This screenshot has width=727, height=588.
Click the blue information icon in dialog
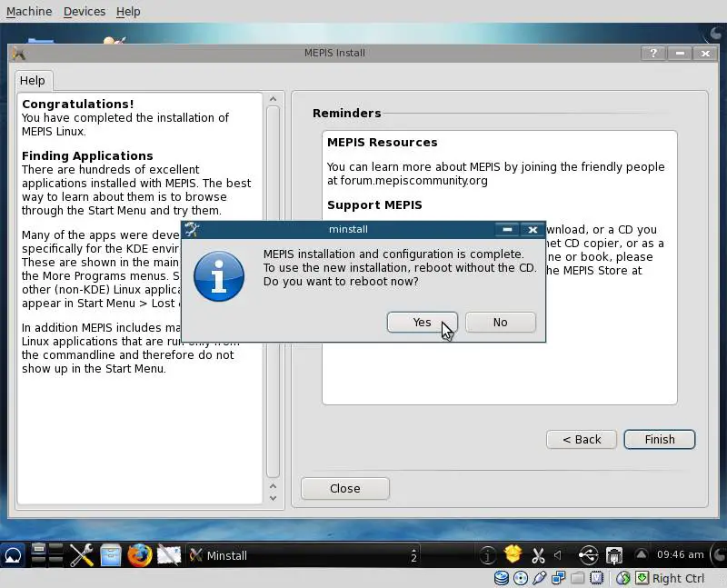click(219, 276)
